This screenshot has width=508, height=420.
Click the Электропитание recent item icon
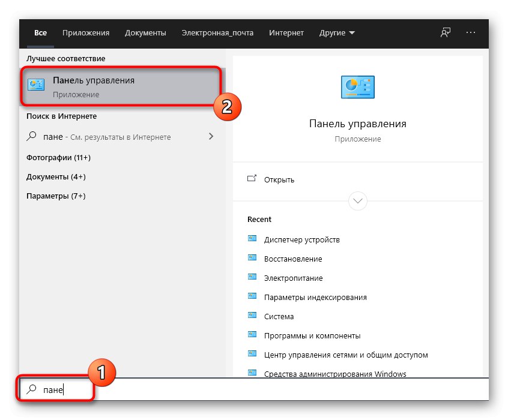[x=252, y=278]
